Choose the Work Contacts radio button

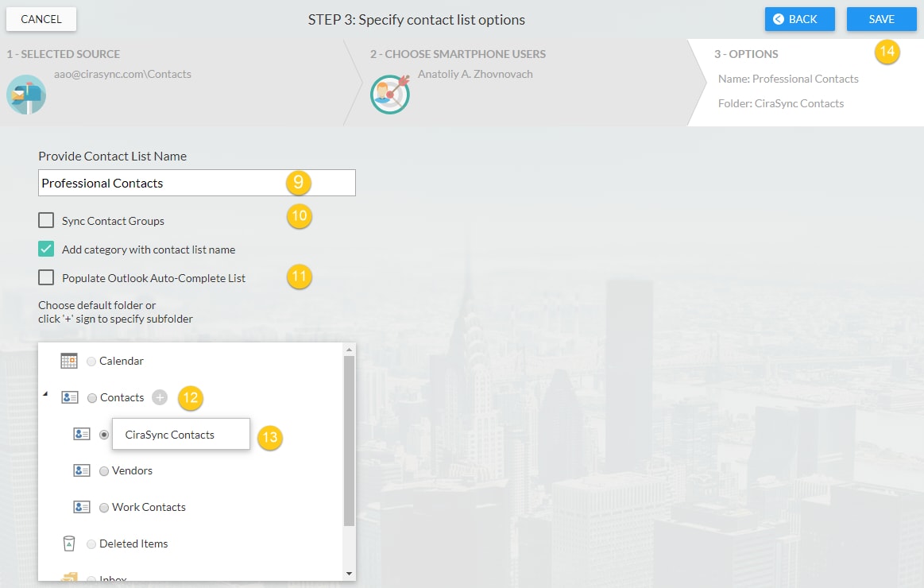104,508
